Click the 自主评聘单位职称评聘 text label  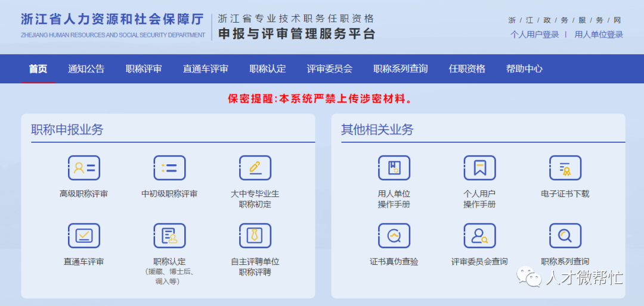pos(255,267)
